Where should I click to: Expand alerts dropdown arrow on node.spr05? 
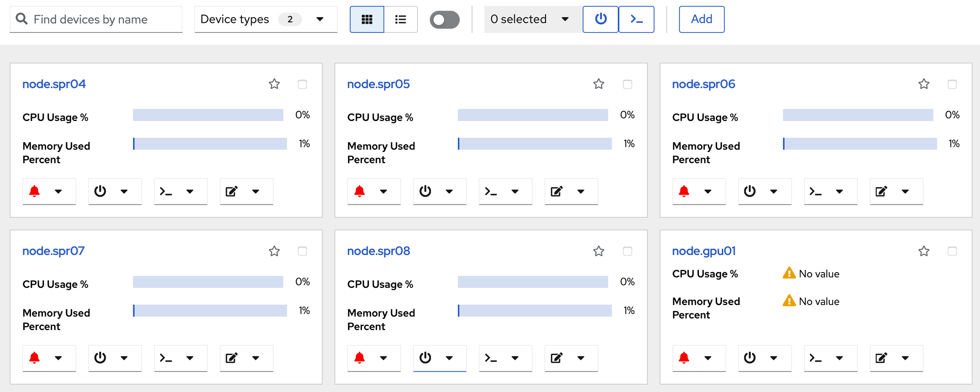point(383,191)
